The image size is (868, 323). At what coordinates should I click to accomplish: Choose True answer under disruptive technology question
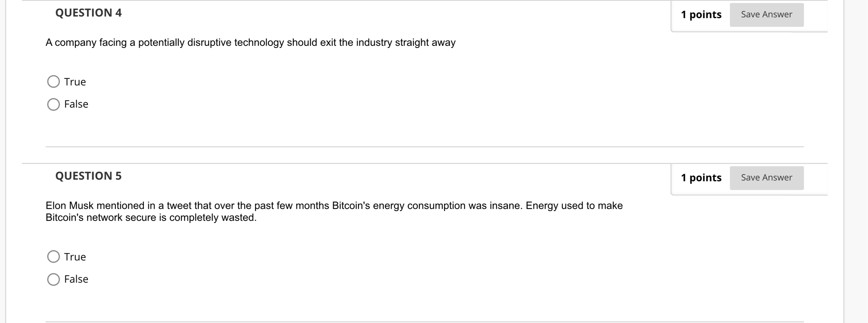tap(53, 81)
